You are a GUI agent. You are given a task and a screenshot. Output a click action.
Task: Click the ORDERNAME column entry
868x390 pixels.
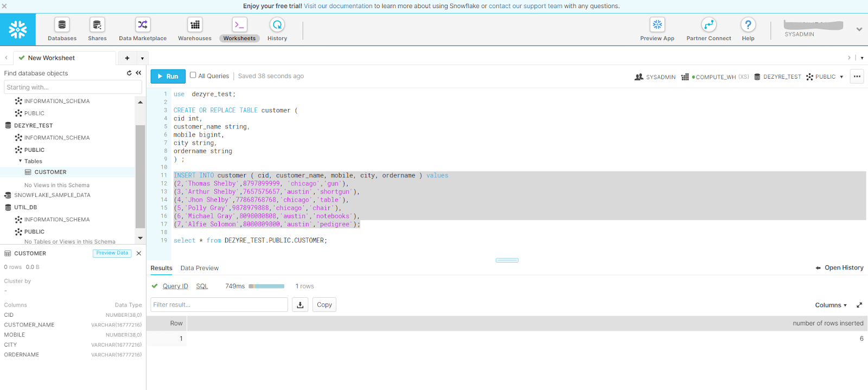tap(22, 355)
